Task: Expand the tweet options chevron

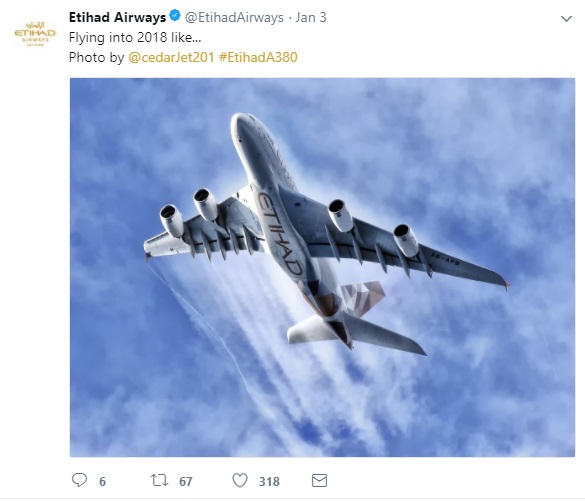Action: coord(566,19)
